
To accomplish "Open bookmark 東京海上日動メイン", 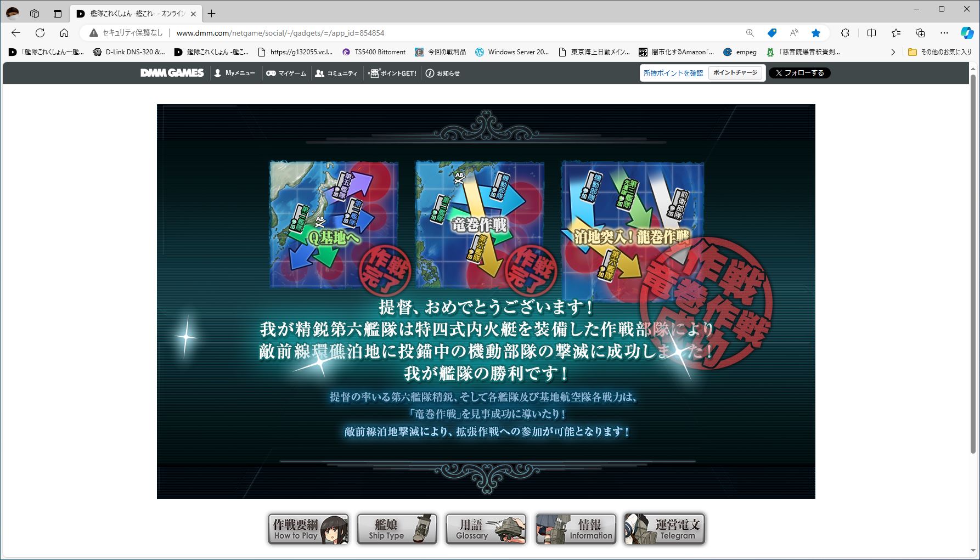I will pyautogui.click(x=594, y=52).
